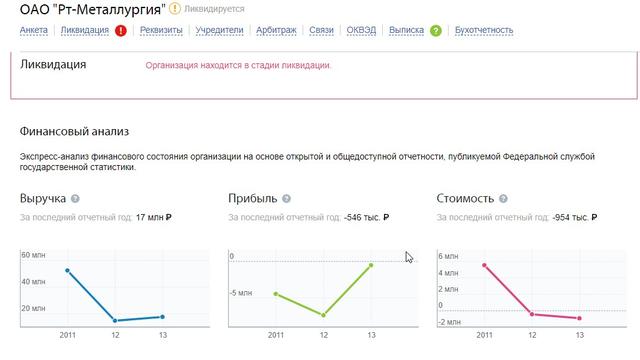Go to the Ликвидация section link
640x360 pixels.
(x=85, y=30)
